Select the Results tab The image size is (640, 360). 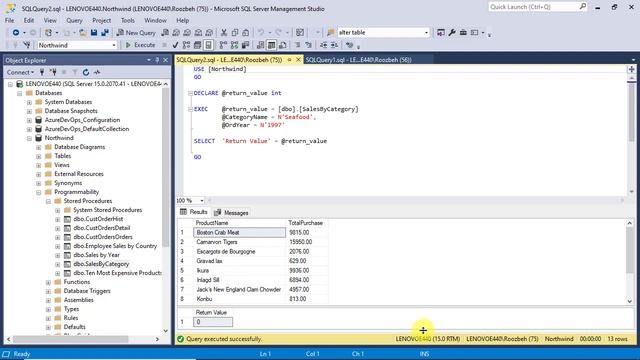(194, 212)
